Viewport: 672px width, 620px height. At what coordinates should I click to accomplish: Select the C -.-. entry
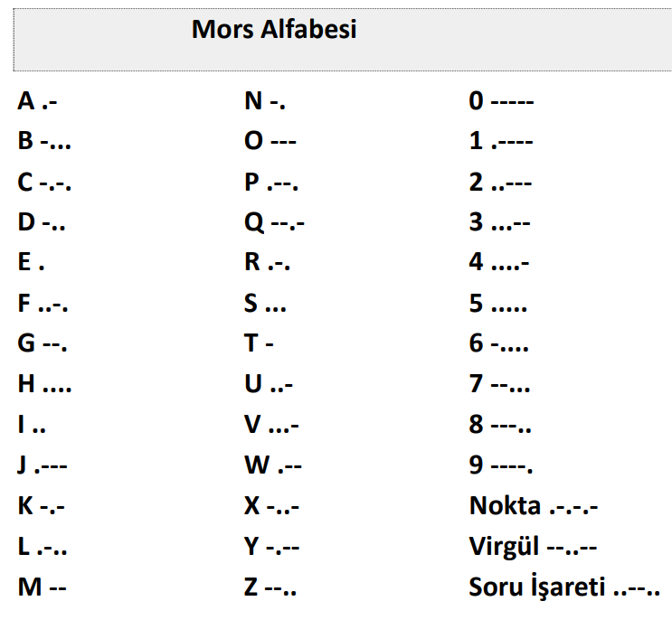pyautogui.click(x=44, y=182)
